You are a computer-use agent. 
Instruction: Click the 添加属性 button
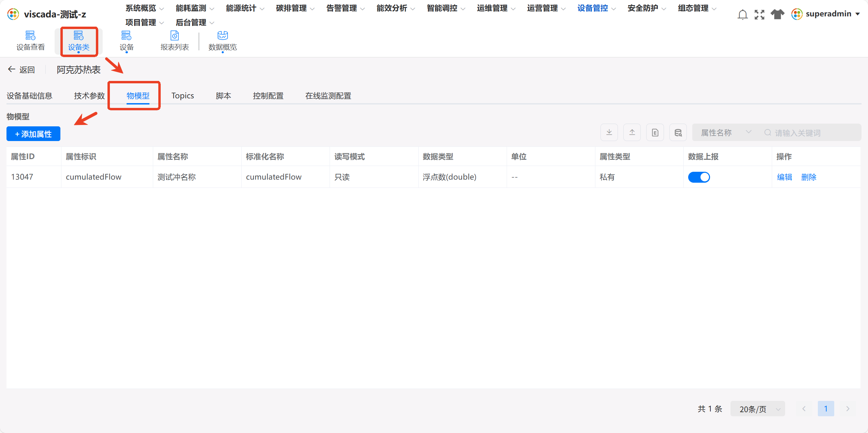tap(33, 134)
